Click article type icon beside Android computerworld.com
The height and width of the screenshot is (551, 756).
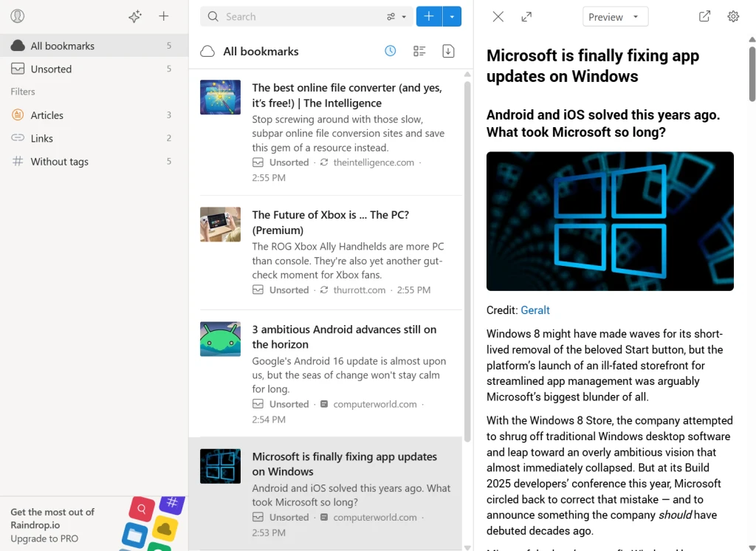(x=324, y=404)
